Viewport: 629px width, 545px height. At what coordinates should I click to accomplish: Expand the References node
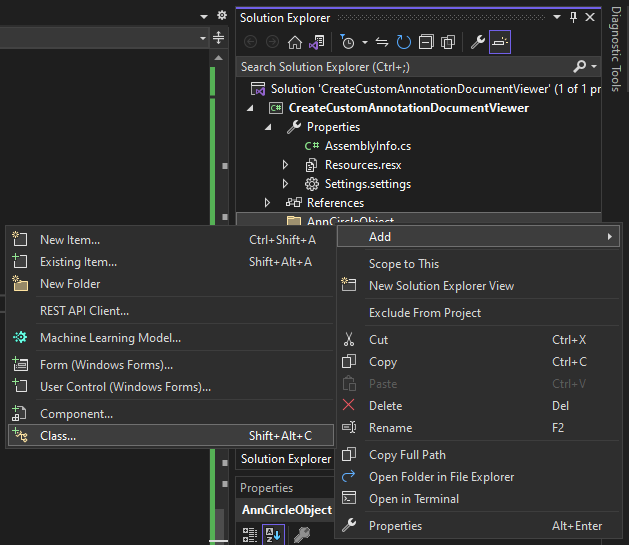268,203
